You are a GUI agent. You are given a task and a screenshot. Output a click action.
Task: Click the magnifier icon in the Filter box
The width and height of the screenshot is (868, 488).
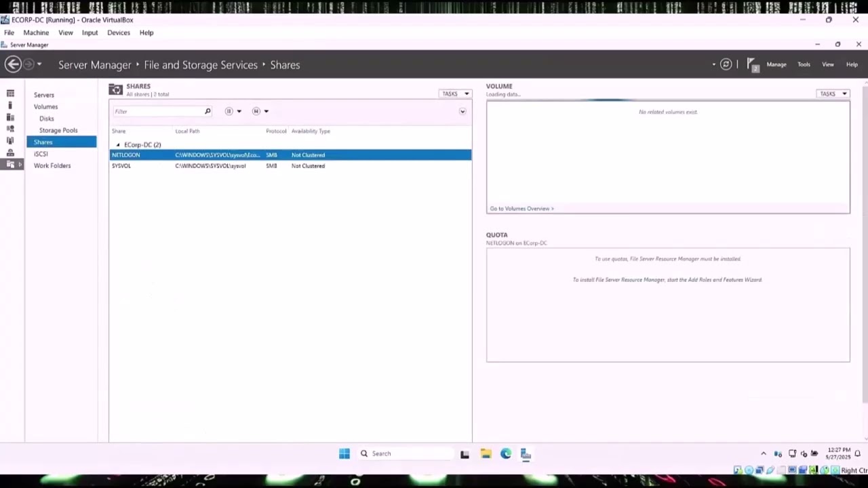pyautogui.click(x=208, y=111)
